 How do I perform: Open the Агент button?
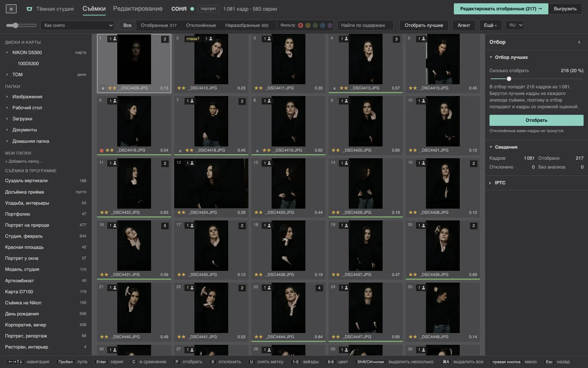pyautogui.click(x=464, y=25)
